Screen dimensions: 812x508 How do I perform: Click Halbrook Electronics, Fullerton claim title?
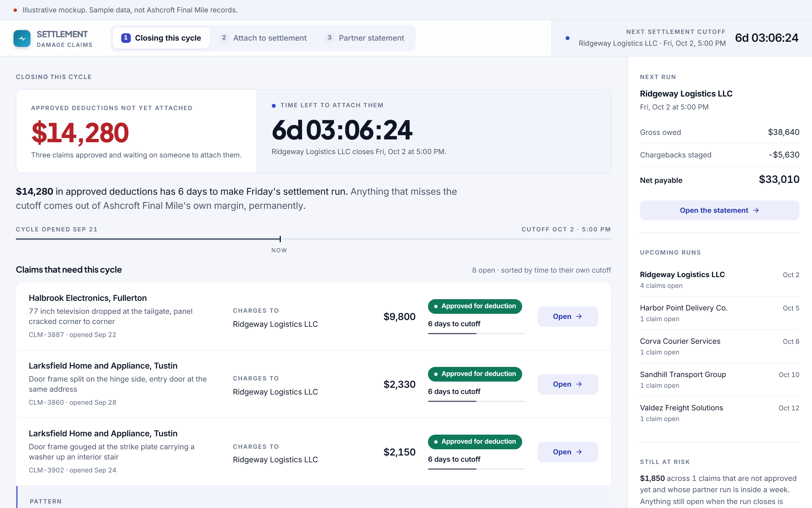pos(88,298)
